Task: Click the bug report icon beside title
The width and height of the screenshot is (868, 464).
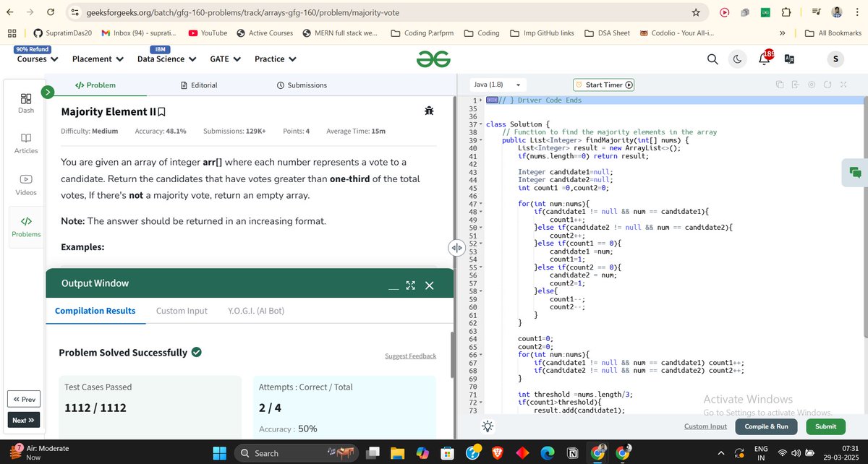Action: [x=429, y=111]
